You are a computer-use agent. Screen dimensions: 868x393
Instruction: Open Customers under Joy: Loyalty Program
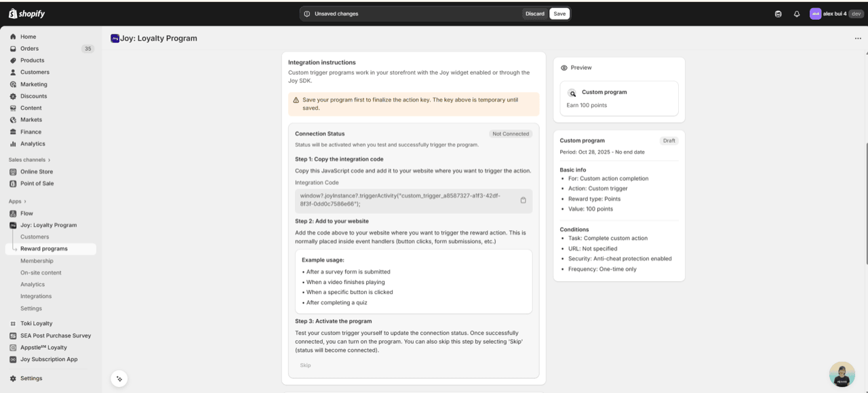35,237
